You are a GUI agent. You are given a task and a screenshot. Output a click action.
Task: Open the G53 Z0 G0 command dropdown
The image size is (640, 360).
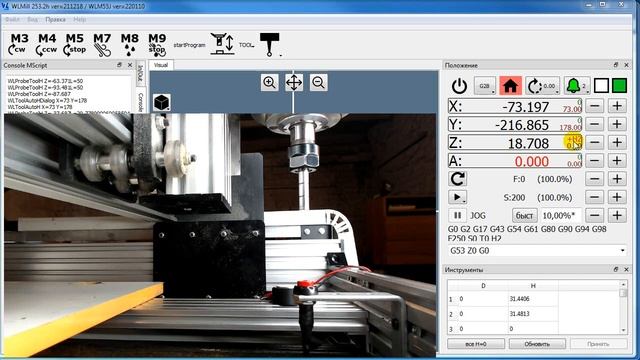(622, 250)
